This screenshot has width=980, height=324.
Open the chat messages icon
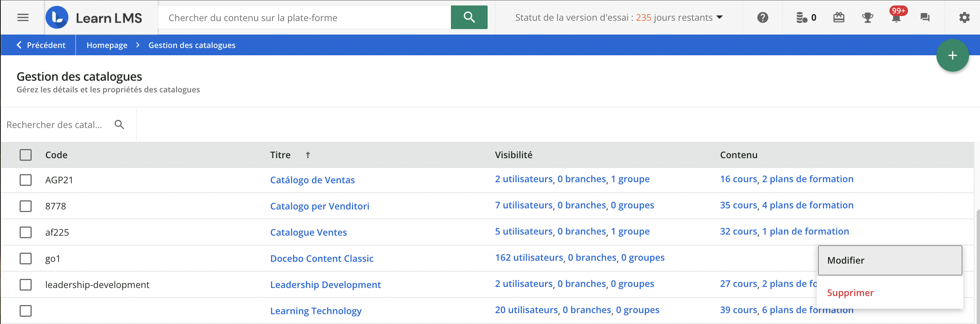tap(925, 17)
